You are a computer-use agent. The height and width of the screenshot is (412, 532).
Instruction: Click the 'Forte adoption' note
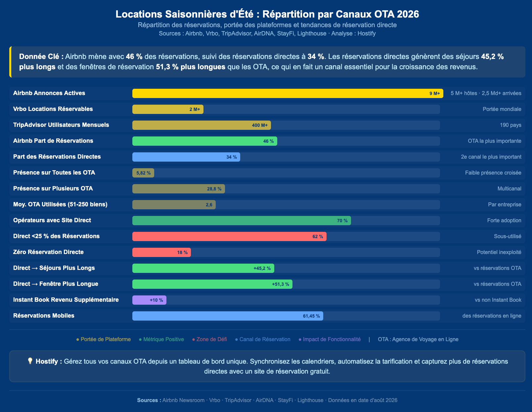point(504,220)
